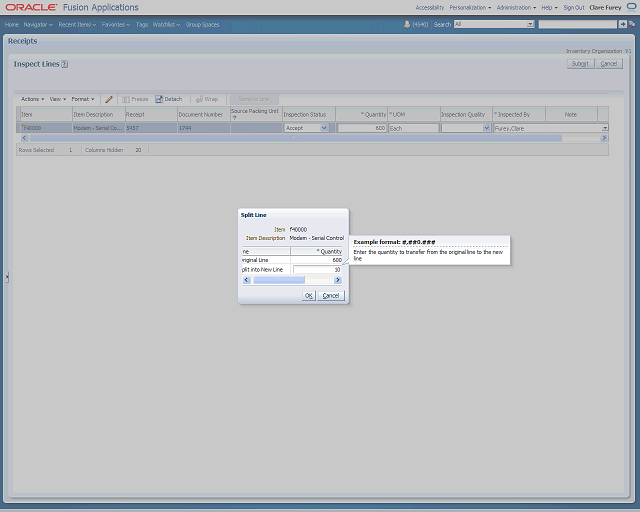Click the notifications bell icon
640x512 pixels.
click(407, 24)
